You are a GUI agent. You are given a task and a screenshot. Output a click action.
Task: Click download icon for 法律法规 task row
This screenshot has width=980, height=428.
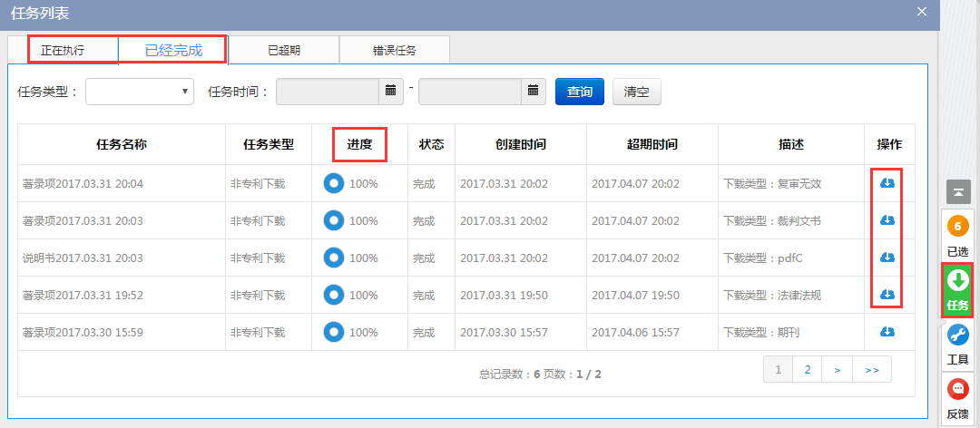click(887, 295)
